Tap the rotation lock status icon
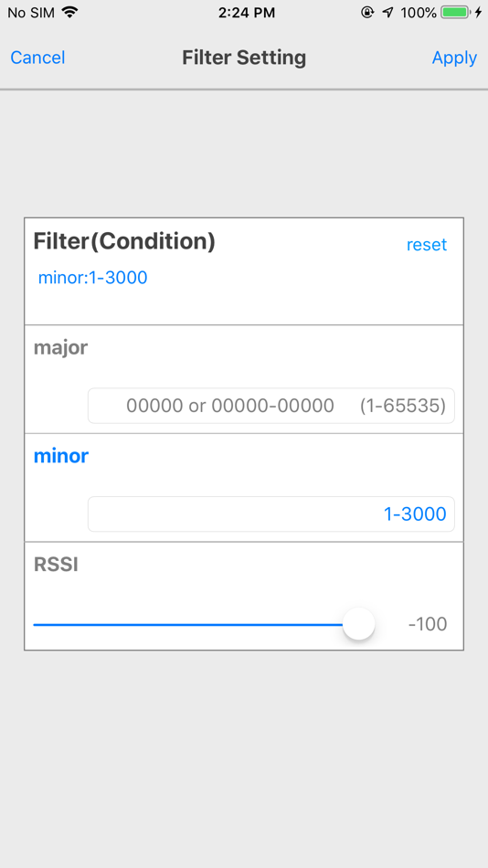 (x=367, y=12)
